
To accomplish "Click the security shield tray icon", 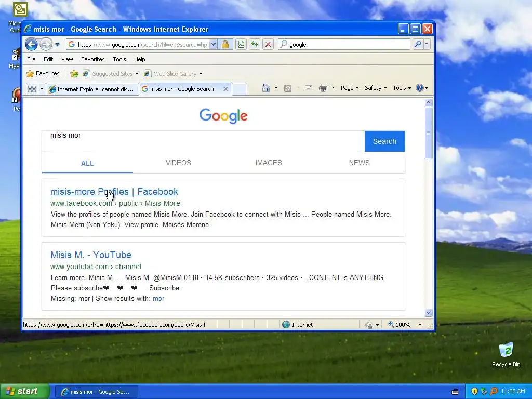I will 474,391.
